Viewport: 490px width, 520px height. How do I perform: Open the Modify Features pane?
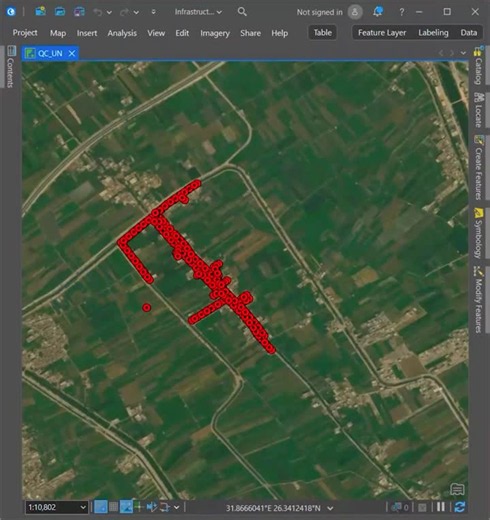coord(478,300)
